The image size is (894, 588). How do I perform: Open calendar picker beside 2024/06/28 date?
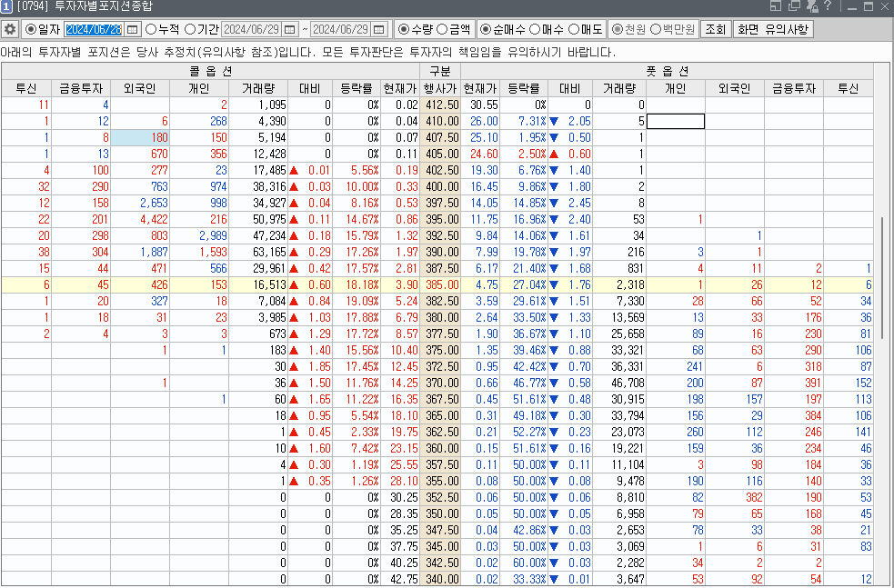tap(133, 29)
